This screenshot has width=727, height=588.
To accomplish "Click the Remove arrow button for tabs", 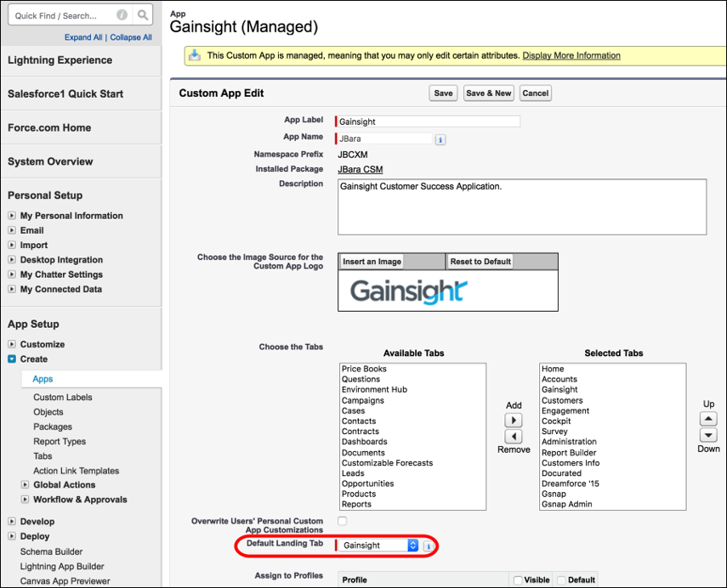I will coord(514,437).
